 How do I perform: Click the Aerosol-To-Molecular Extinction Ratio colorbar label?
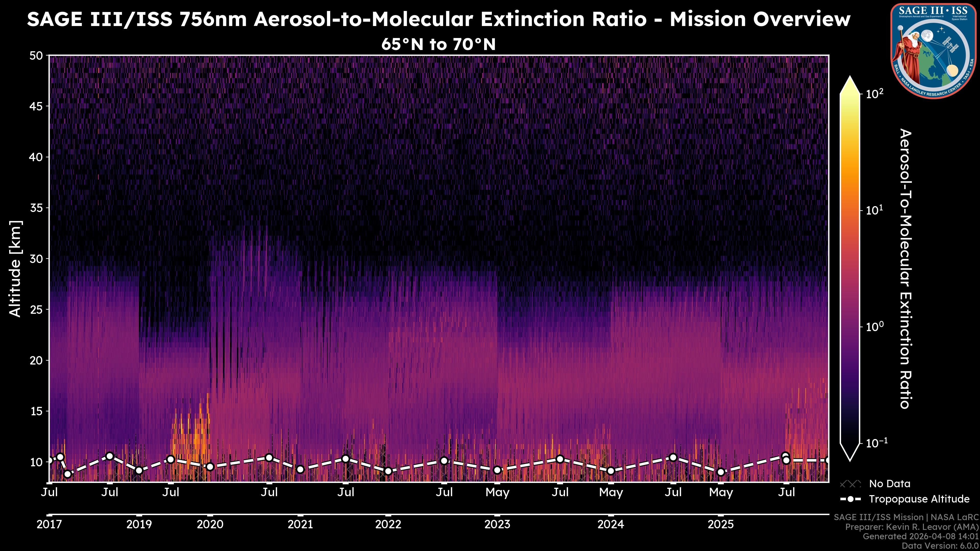coord(906,268)
